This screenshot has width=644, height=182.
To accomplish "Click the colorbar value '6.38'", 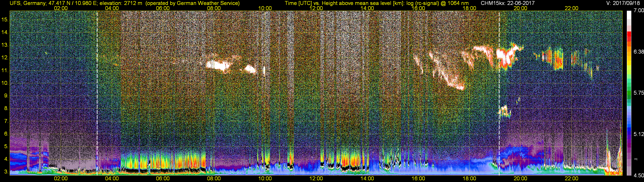I will [x=638, y=52].
